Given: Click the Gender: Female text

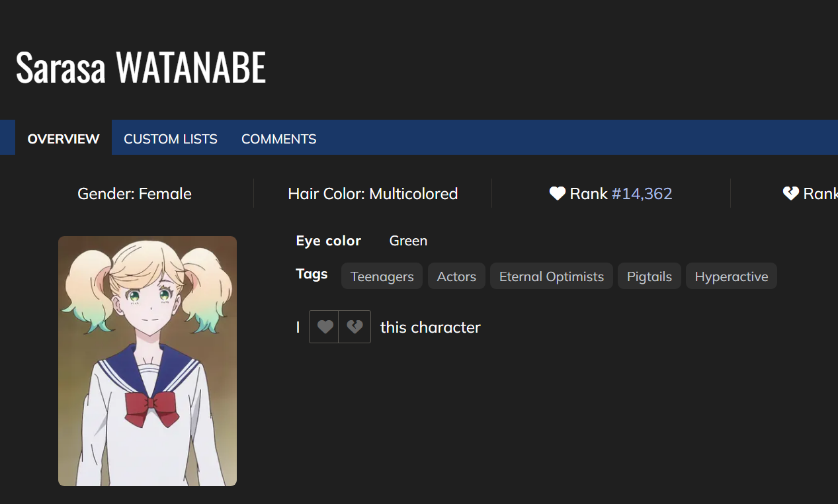Looking at the screenshot, I should coord(134,194).
